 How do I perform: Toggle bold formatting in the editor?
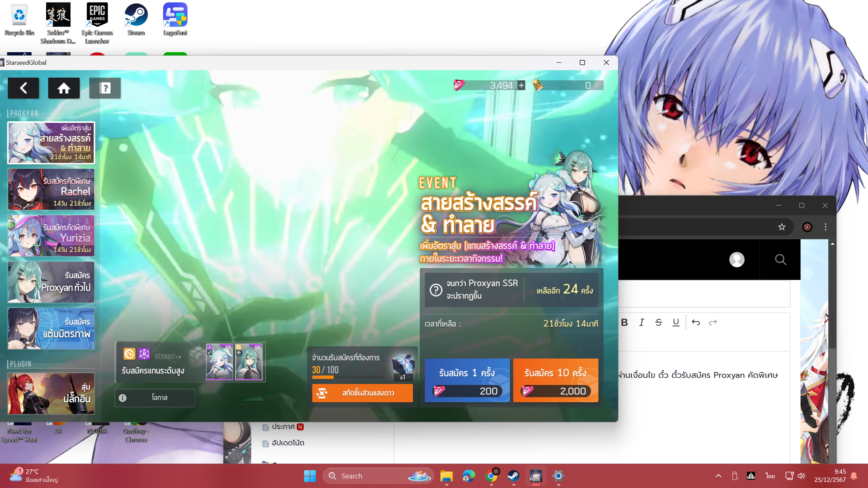pos(624,322)
